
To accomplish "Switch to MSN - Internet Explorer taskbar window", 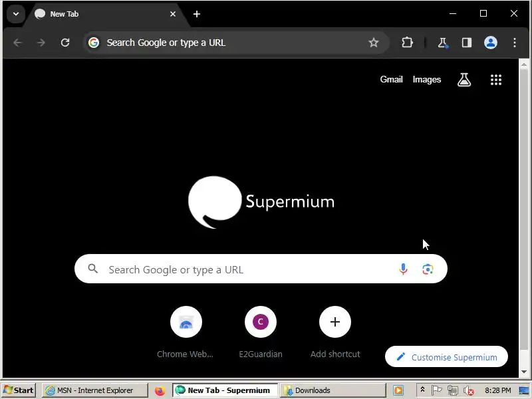I will 94,390.
